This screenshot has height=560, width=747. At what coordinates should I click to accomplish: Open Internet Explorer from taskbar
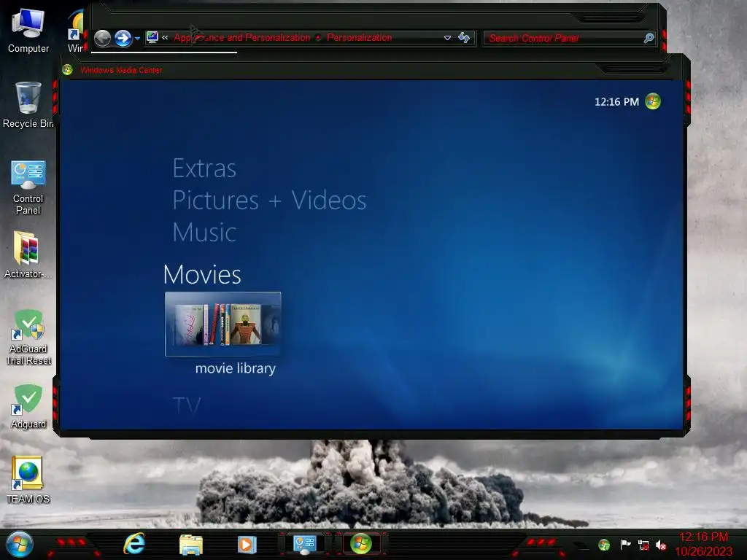134,544
